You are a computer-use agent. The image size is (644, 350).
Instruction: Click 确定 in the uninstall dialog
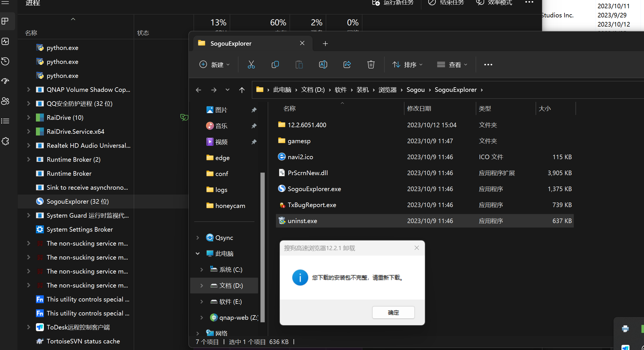click(x=393, y=312)
